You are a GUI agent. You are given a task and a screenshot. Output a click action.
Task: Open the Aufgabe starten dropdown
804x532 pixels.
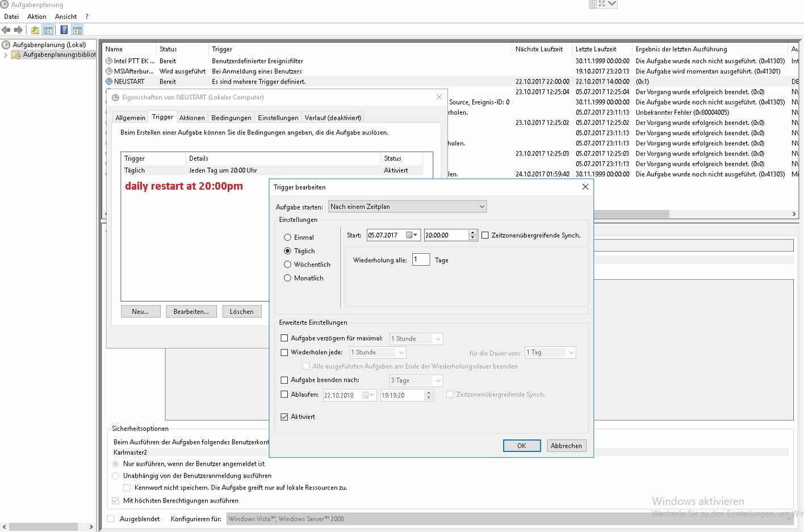click(x=408, y=207)
